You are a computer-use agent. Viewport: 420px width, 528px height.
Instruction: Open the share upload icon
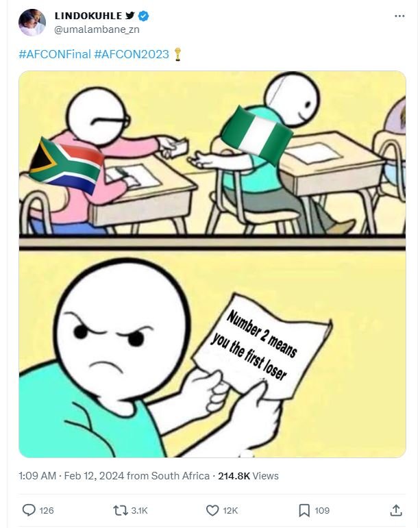(396, 510)
